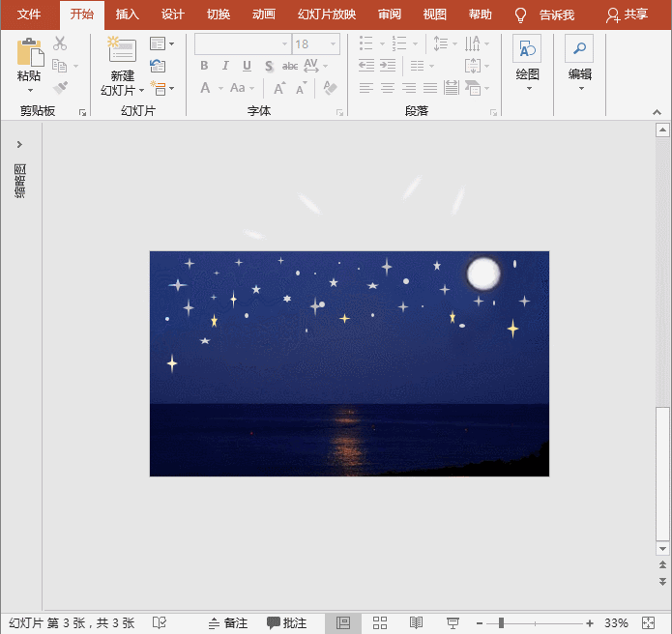Click zoom out minus button
Screen dimensions: 672x634
click(x=480, y=623)
